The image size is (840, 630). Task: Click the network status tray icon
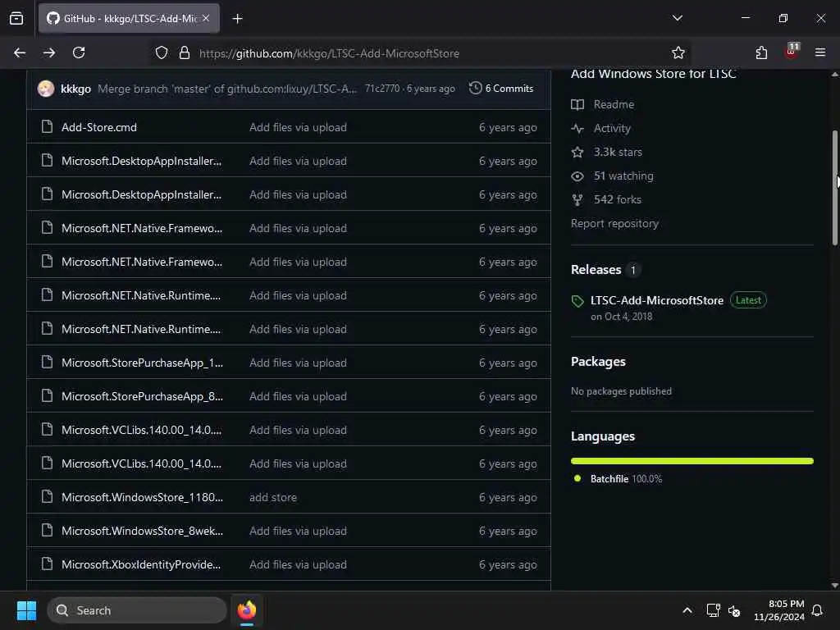[713, 610]
